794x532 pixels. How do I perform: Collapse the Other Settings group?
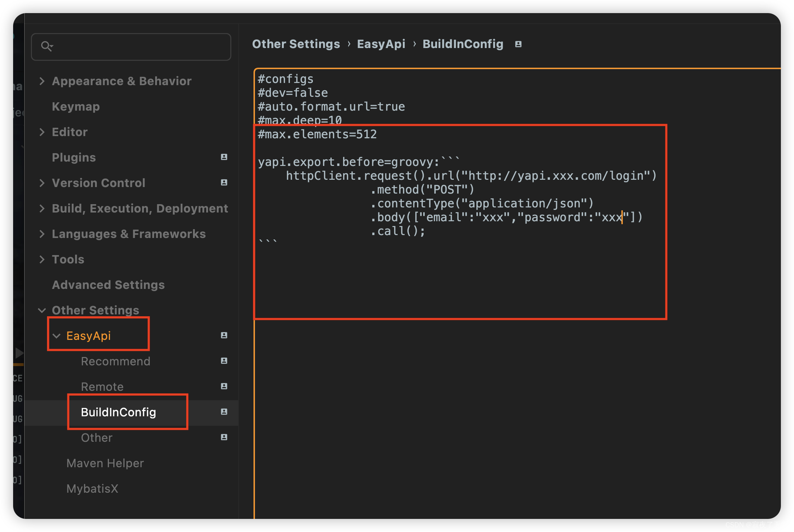pyautogui.click(x=42, y=310)
